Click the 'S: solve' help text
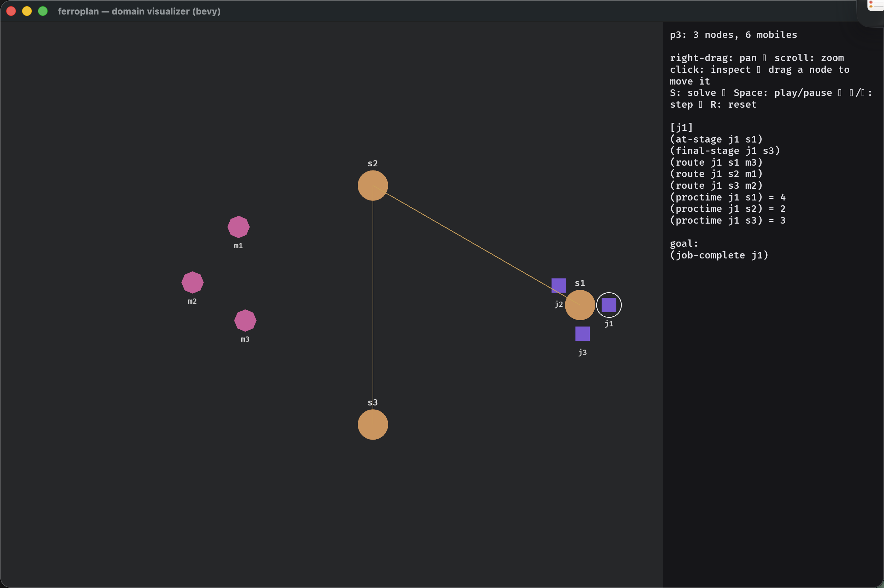The height and width of the screenshot is (588, 884). [x=693, y=92]
